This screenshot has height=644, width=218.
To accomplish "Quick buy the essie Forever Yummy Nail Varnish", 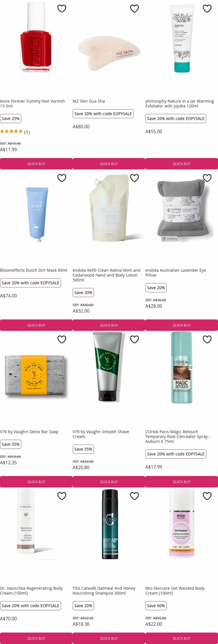I will pos(36,164).
